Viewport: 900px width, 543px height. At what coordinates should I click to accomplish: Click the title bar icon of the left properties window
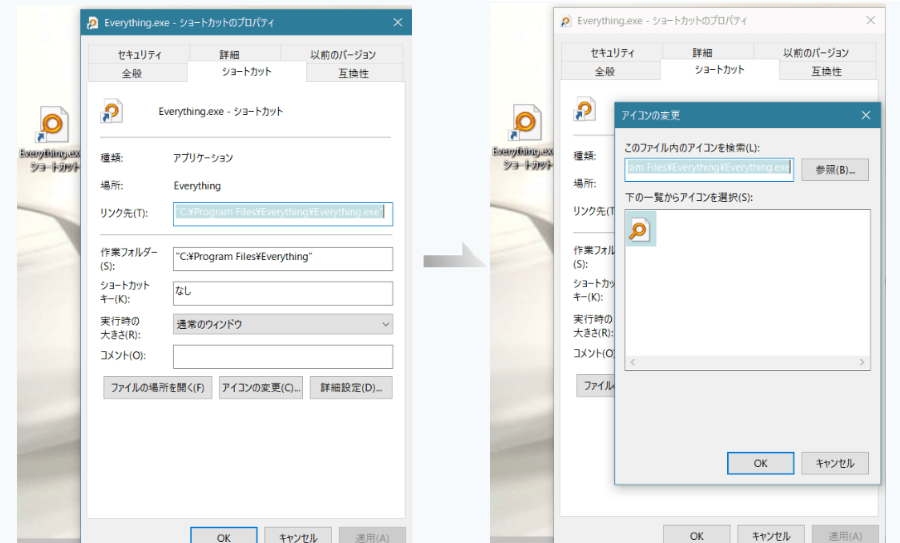click(x=92, y=22)
